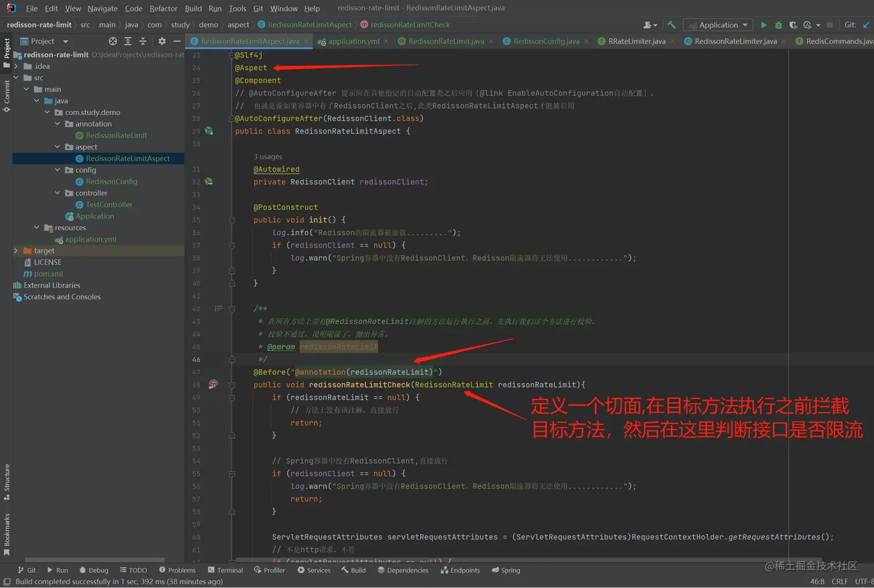Click RedissonRateLimitAspect in the breadcrumb bar
The height and width of the screenshot is (588, 874).
point(310,25)
